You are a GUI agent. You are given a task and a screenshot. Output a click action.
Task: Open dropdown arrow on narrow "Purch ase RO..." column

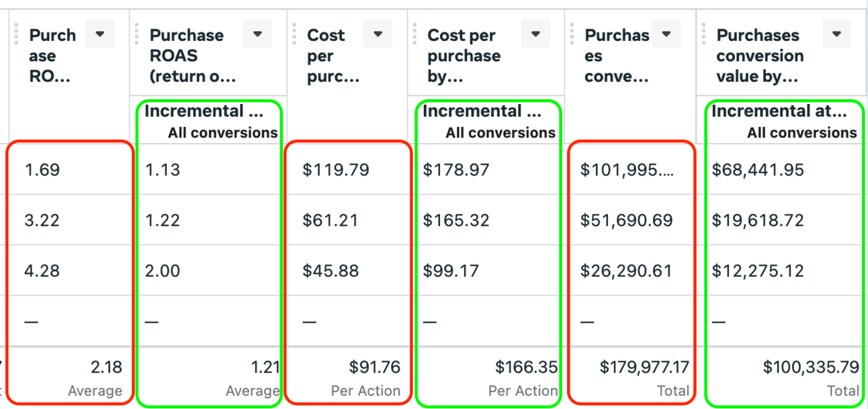(100, 34)
